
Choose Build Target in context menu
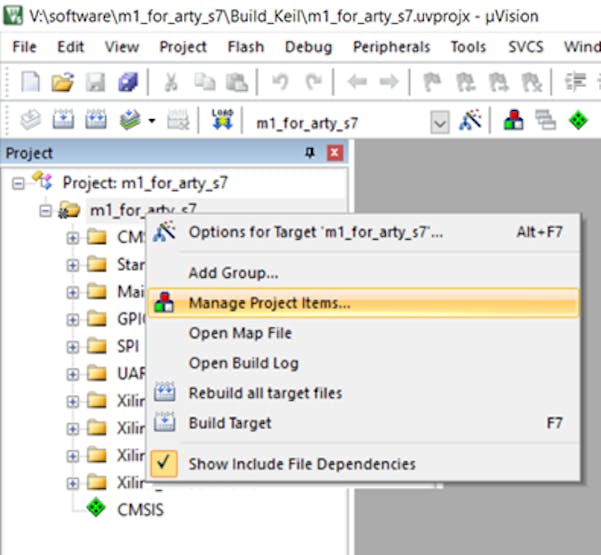[x=363, y=423]
